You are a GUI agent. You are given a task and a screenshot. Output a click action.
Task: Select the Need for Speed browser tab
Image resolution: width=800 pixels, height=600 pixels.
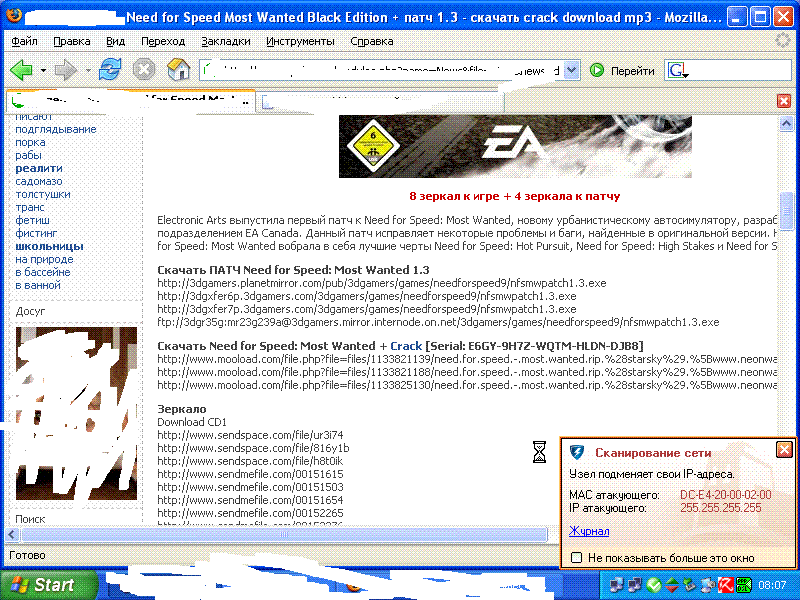pos(131,101)
